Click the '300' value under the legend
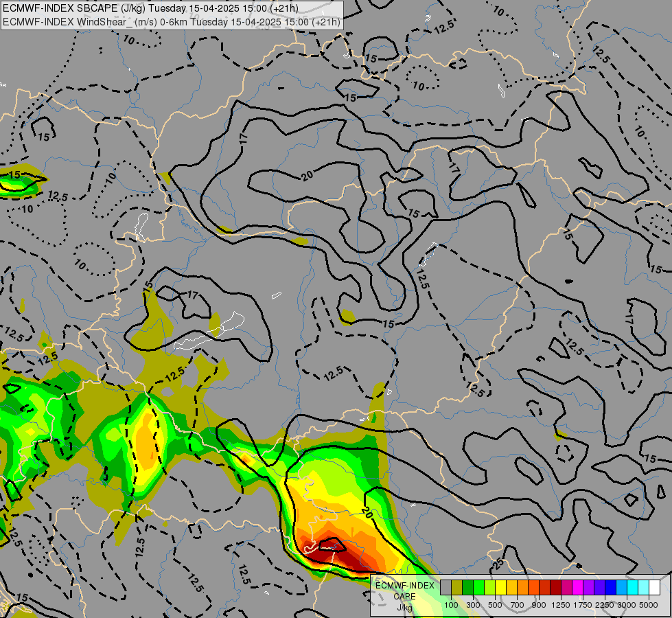 click(x=473, y=605)
